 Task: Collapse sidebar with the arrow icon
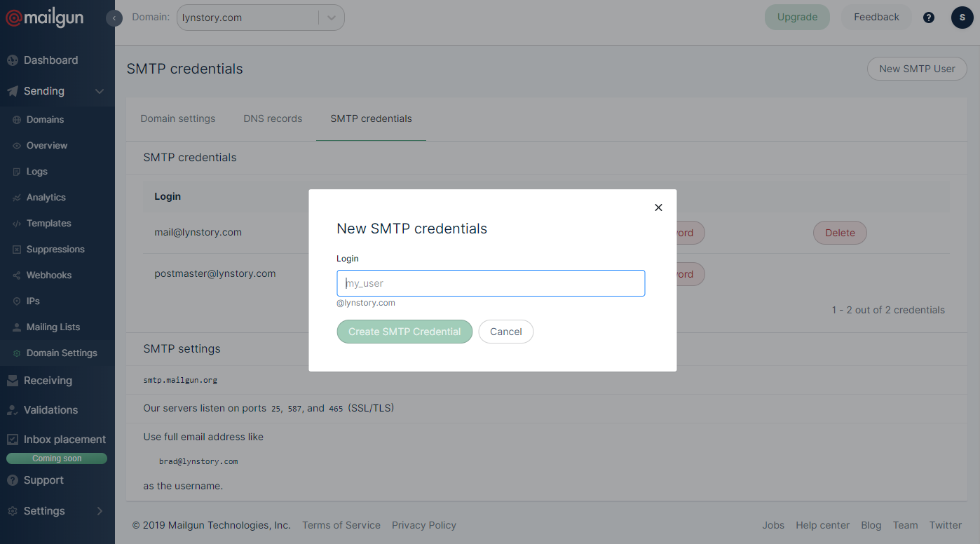tap(114, 18)
